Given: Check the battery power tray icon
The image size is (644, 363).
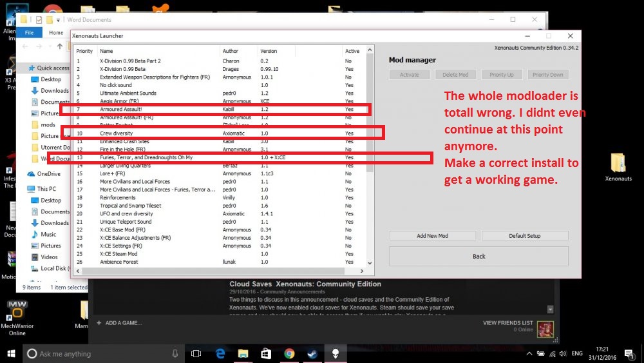Looking at the screenshot, I should tap(541, 353).
